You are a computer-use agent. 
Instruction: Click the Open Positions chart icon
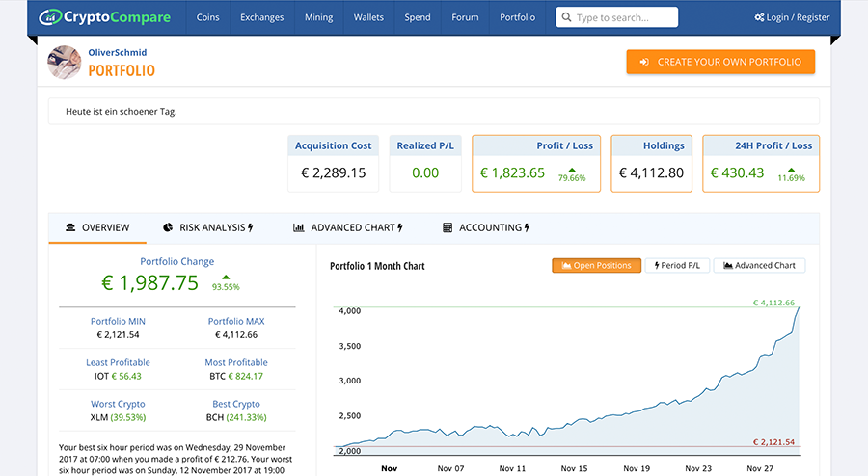[x=566, y=265]
